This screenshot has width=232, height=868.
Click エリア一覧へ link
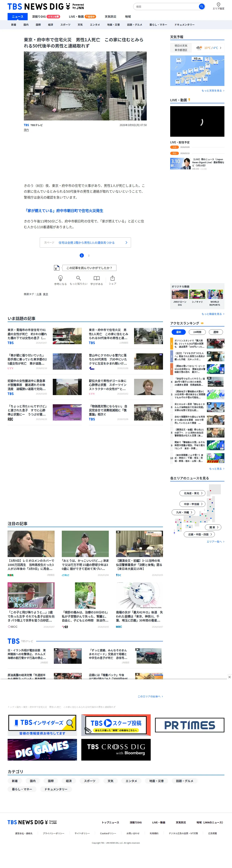pyautogui.click(x=215, y=542)
